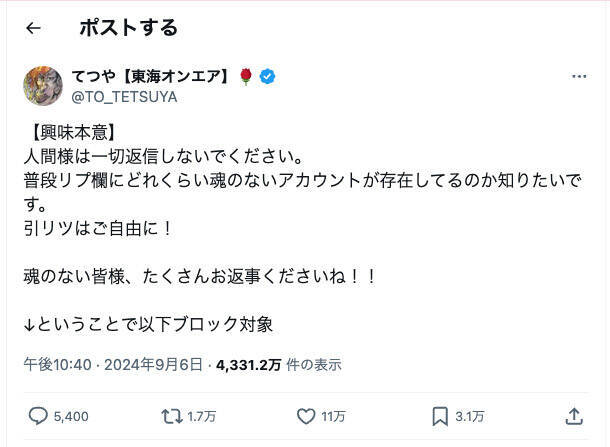Bookmark this post with the bookmark icon
Viewport: 610px width, 447px height.
click(440, 415)
